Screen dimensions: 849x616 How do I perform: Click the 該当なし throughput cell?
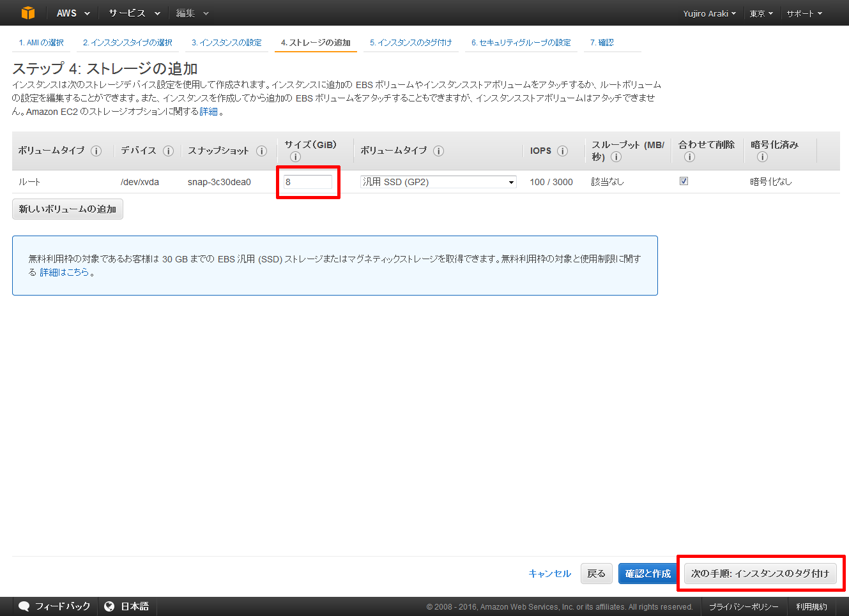tap(608, 182)
